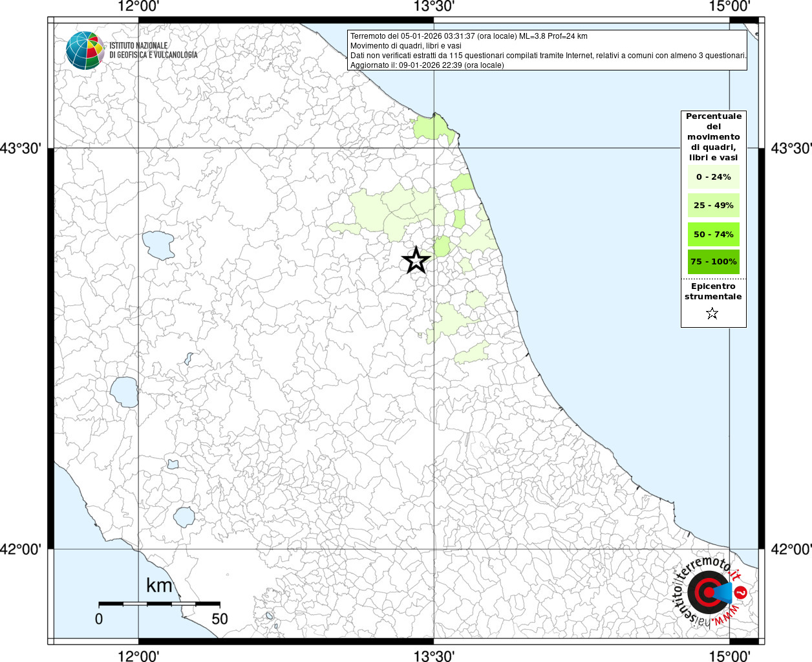Click the scale bar '0' value
The width and height of the screenshot is (812, 662).
click(x=99, y=619)
